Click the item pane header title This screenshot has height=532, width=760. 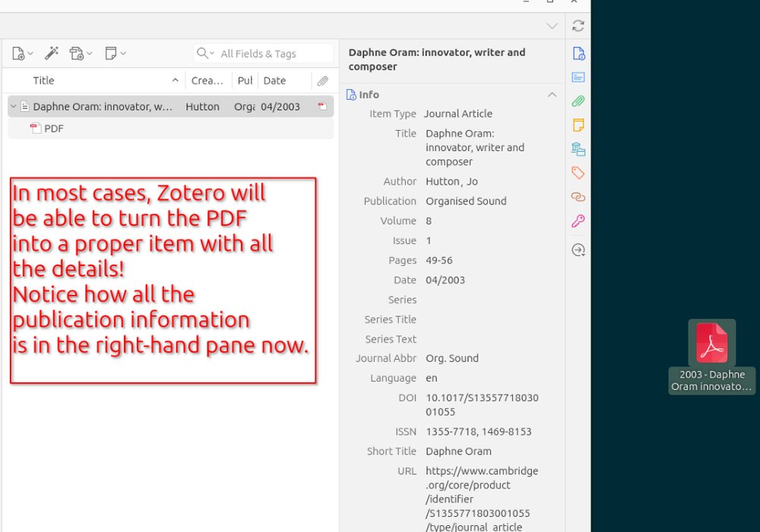pos(437,59)
